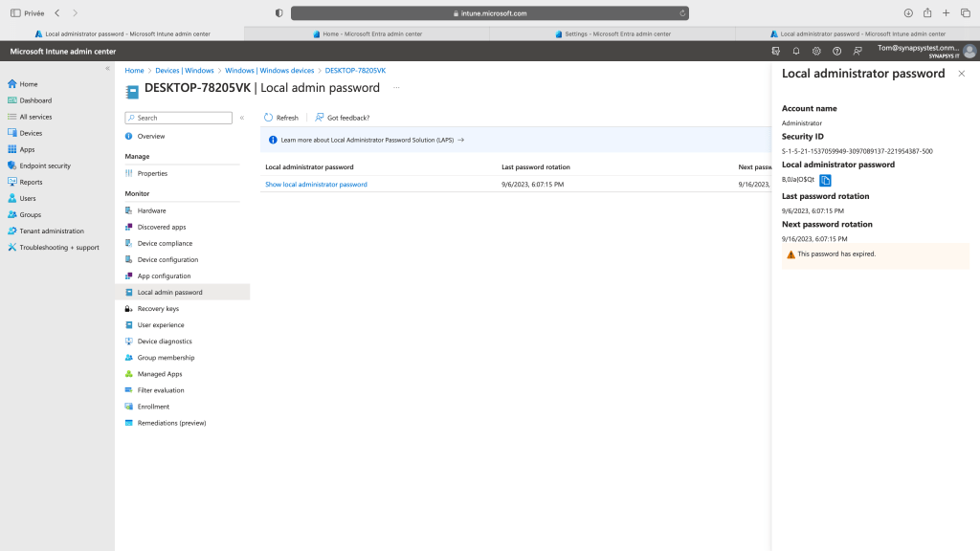The image size is (980, 551).
Task: Copy the local administrator password
Action: [826, 180]
